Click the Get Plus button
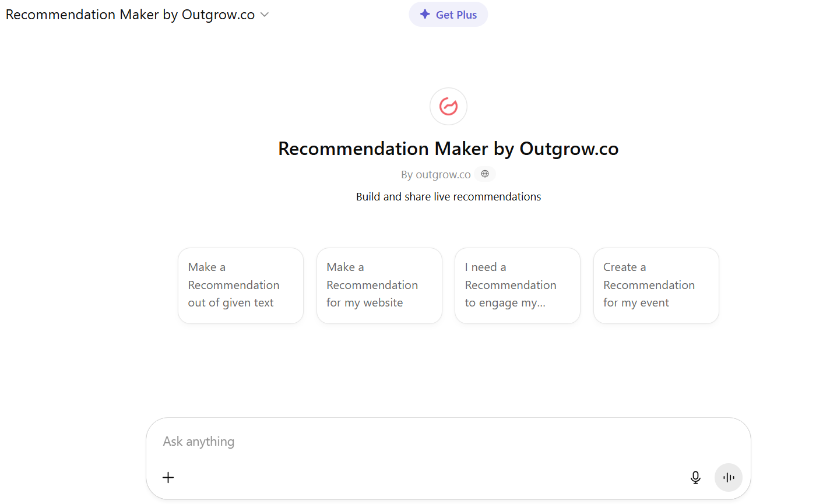The image size is (830, 504). [448, 14]
